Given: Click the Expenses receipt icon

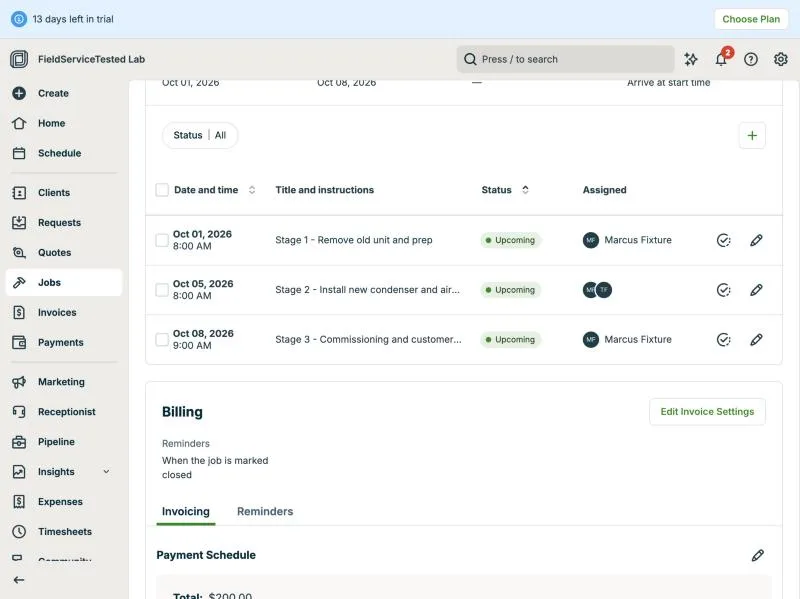Looking at the screenshot, I should (x=19, y=502).
